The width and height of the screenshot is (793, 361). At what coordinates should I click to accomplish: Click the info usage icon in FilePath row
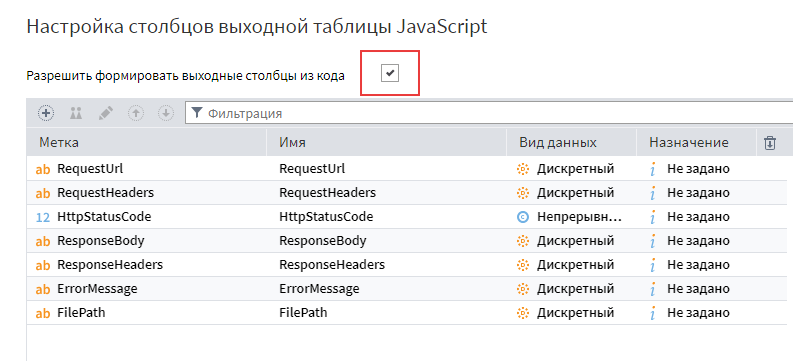pyautogui.click(x=653, y=313)
